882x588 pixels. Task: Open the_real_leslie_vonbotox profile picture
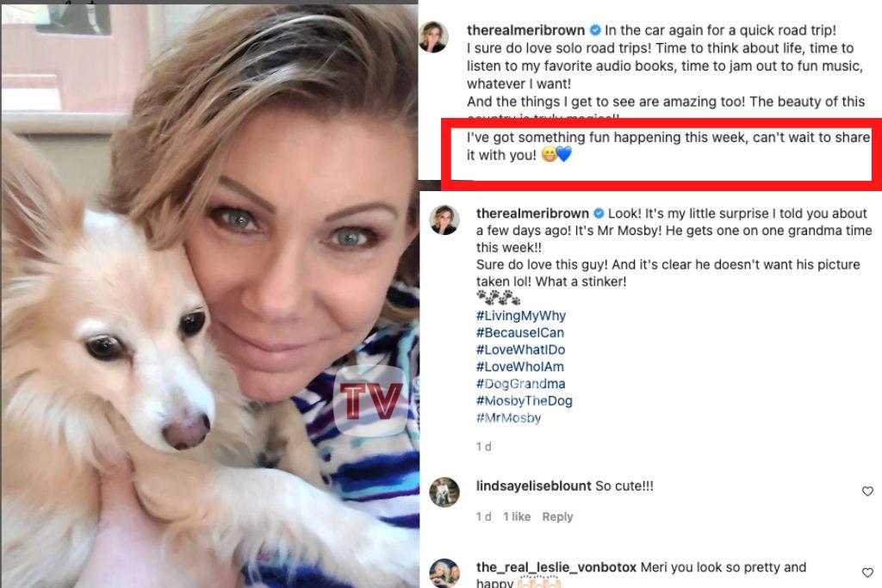pos(444,573)
